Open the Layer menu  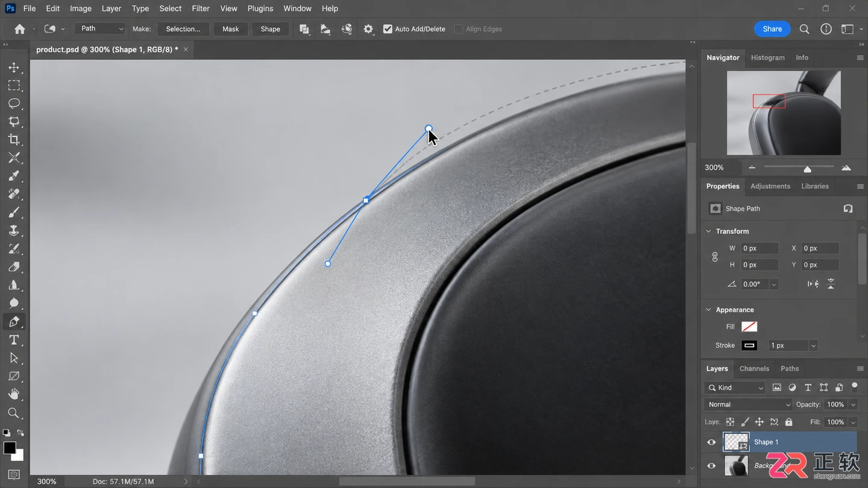click(x=112, y=8)
